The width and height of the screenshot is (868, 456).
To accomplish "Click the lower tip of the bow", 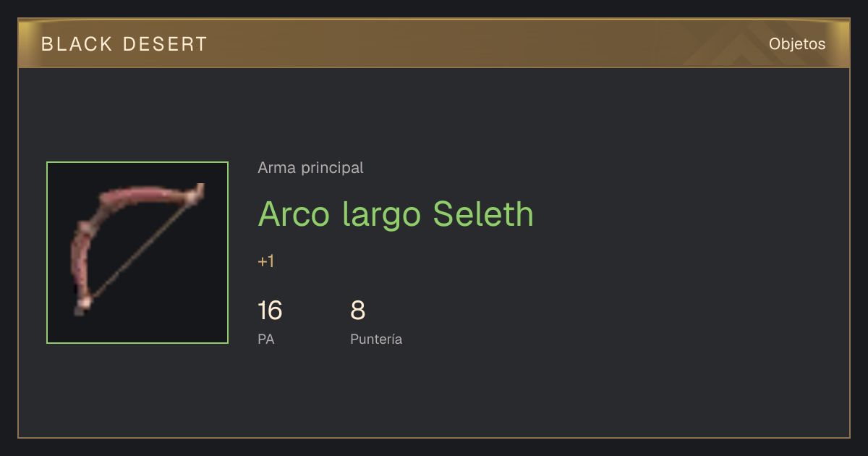I will coord(82,305).
